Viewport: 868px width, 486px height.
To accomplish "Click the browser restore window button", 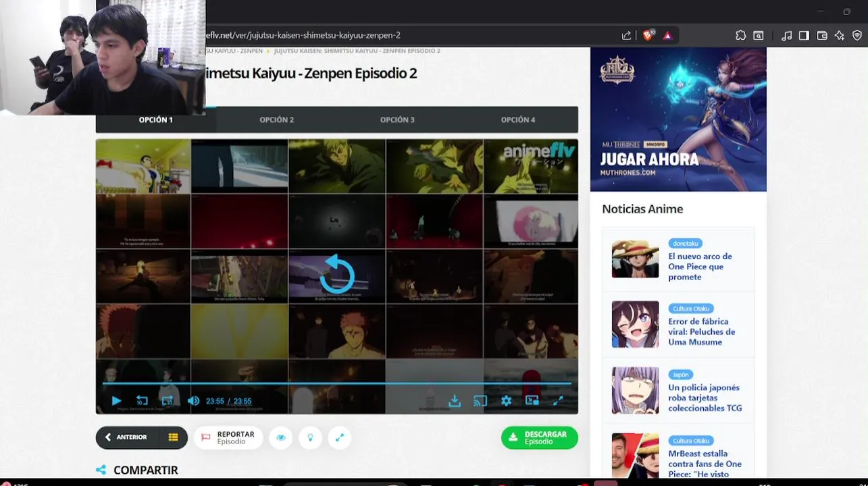I will click(x=846, y=11).
